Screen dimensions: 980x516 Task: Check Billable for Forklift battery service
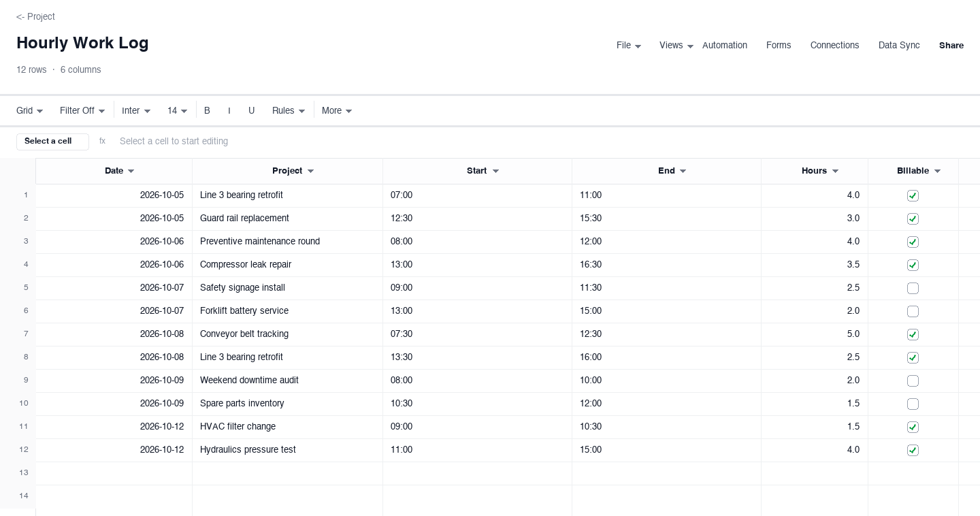click(913, 312)
